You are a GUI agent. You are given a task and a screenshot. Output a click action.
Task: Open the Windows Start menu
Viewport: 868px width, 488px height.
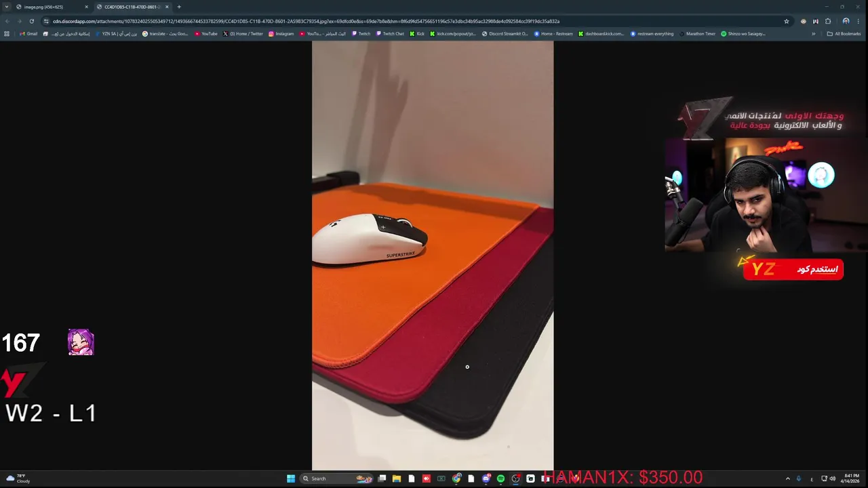pyautogui.click(x=291, y=479)
